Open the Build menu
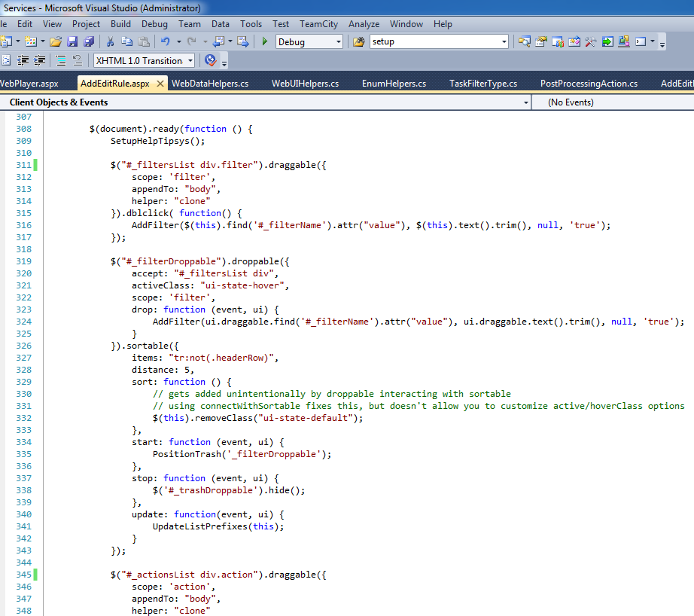 (120, 24)
